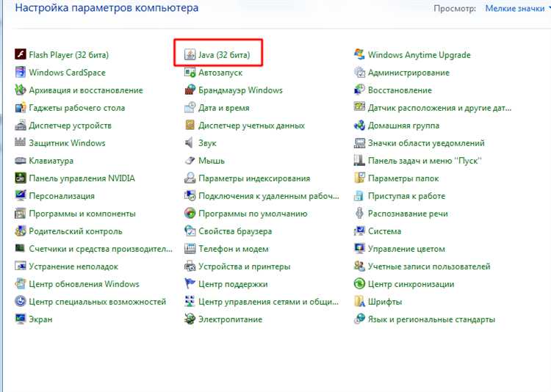The height and width of the screenshot is (392, 551).
Task: Click the Персонализация icon
Action: [21, 196]
